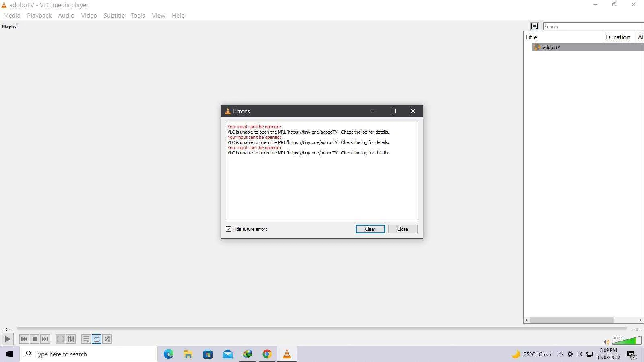
Task: Select adoboTV playlist entry
Action: [588, 47]
